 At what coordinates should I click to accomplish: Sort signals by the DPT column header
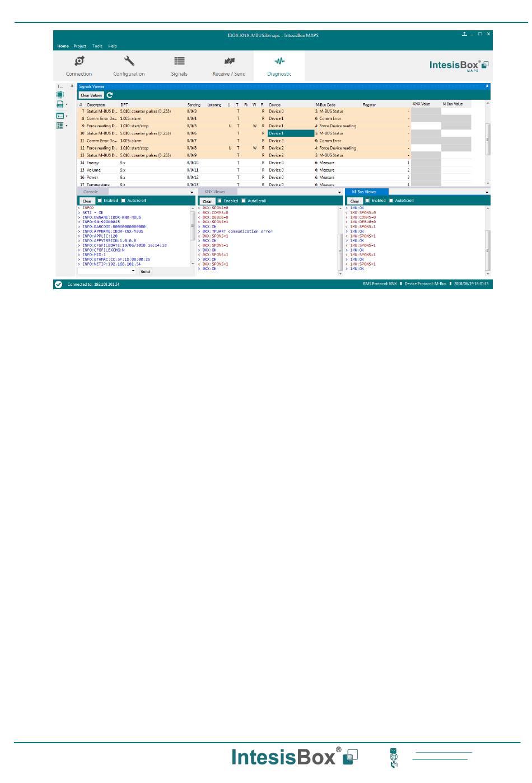tap(124, 105)
